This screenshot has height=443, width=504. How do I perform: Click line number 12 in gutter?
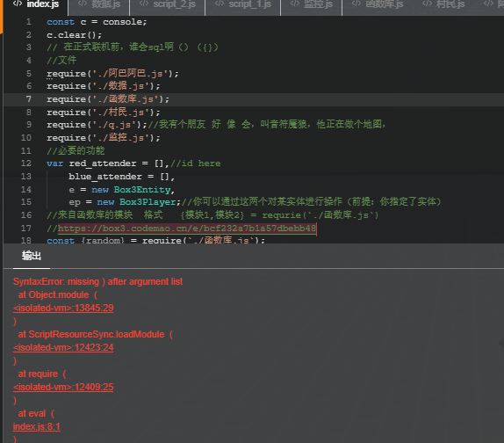[26, 163]
